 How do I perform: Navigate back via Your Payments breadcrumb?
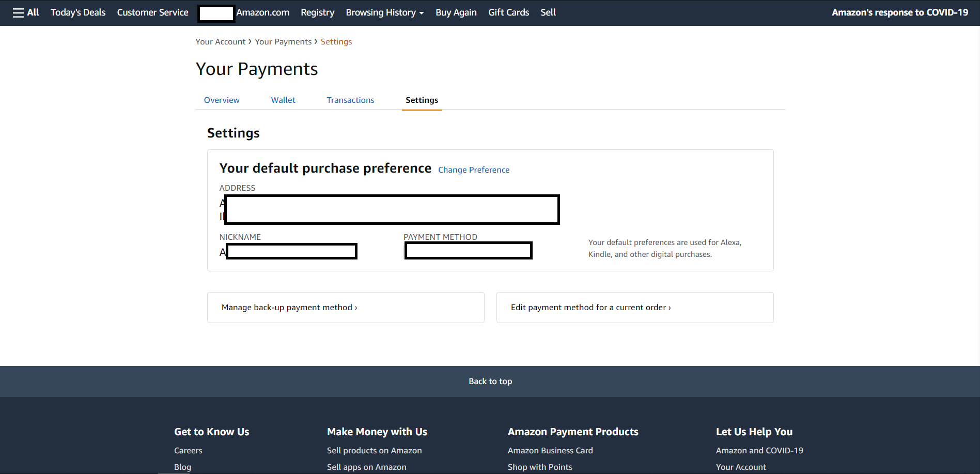[x=283, y=41]
